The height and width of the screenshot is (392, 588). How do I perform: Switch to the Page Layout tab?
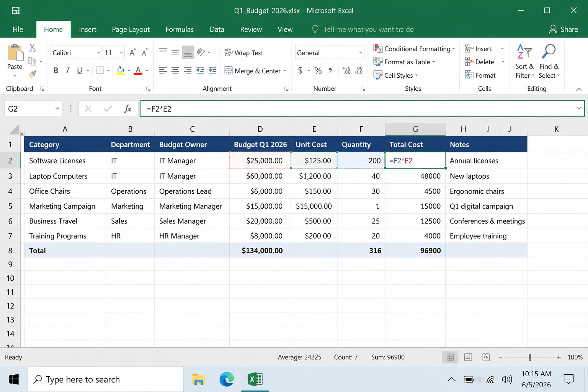click(x=131, y=29)
